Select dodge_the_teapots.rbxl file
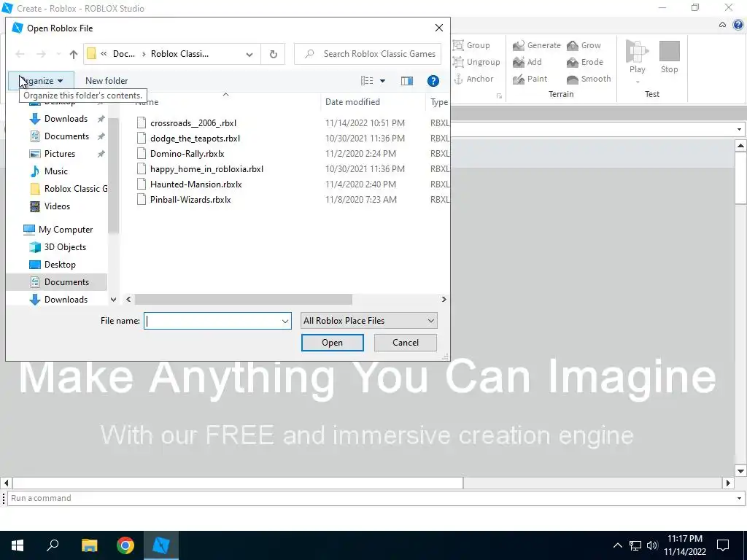Viewport: 747px width, 560px height. pyautogui.click(x=195, y=138)
